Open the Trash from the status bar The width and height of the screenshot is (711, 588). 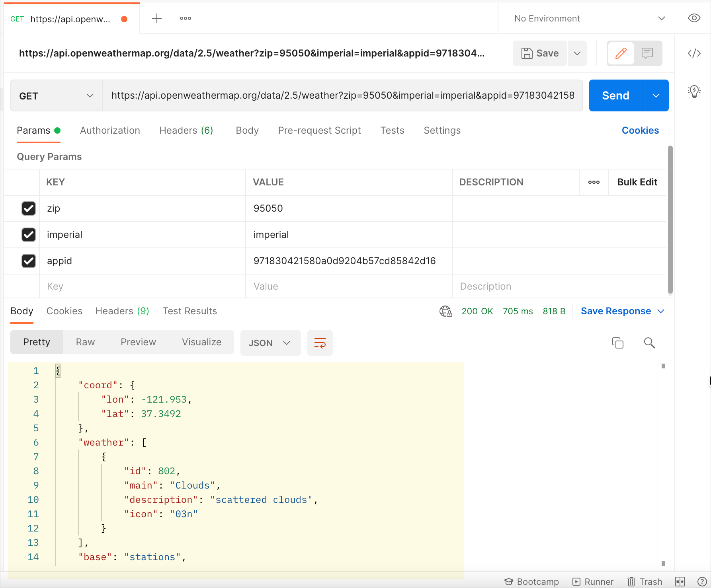point(645,581)
